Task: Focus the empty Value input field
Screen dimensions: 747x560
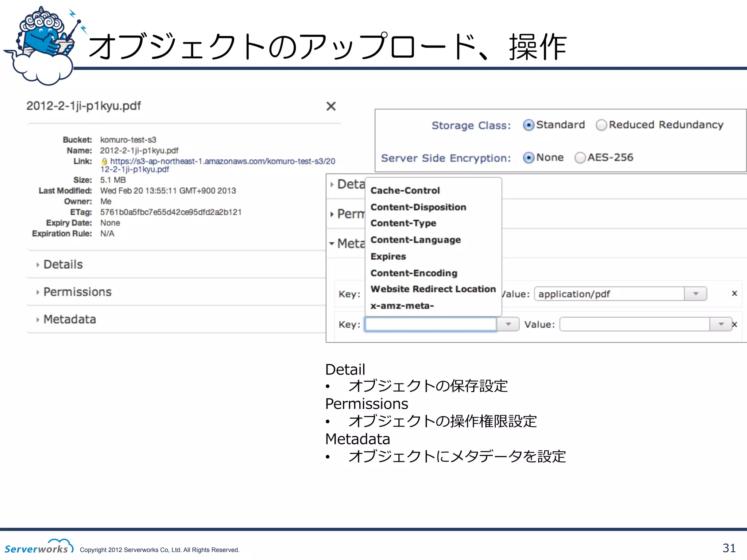Action: (x=635, y=324)
